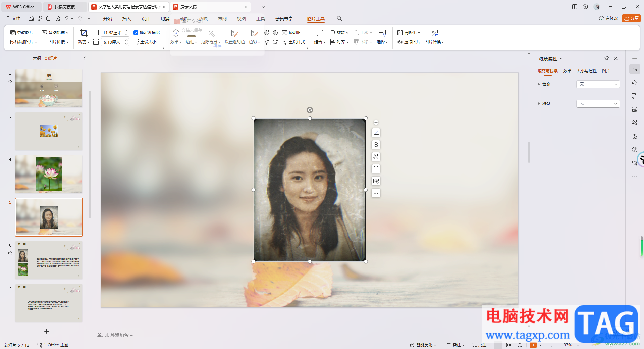
Task: Click the Undo arrow icon
Action: [x=67, y=18]
